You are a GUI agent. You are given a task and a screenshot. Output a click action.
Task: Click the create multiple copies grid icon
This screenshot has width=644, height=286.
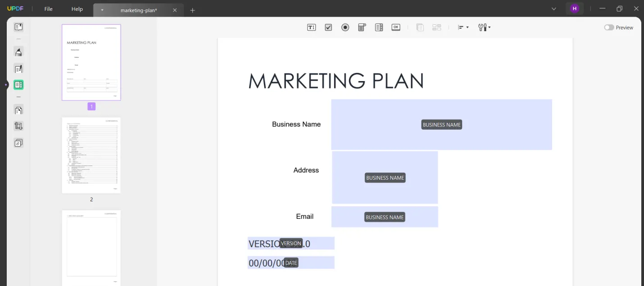click(x=436, y=27)
